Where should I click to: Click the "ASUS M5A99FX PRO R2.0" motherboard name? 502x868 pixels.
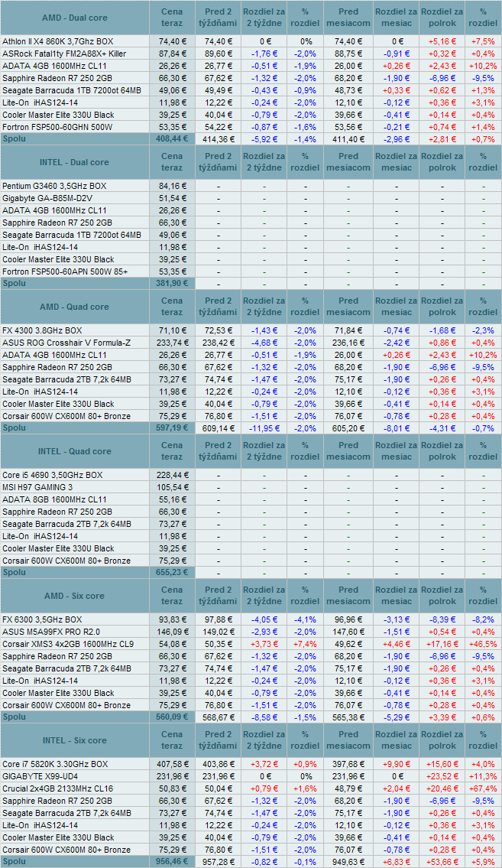coord(51,632)
